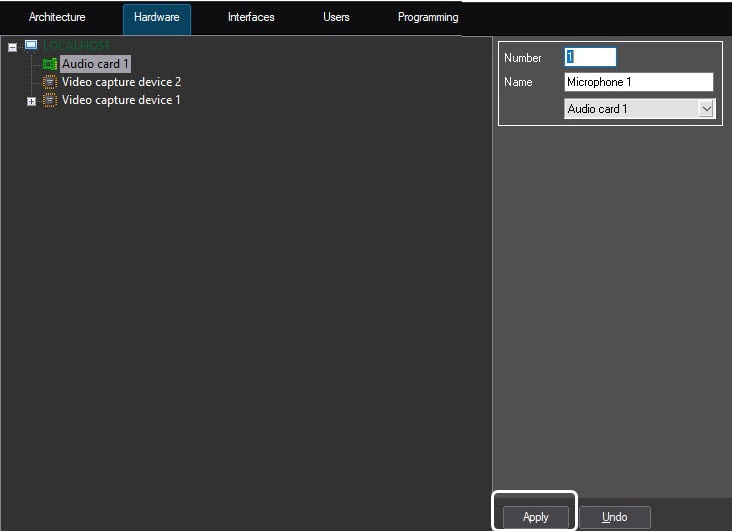Select the LOCALHOST label in the tree

[x=76, y=46]
